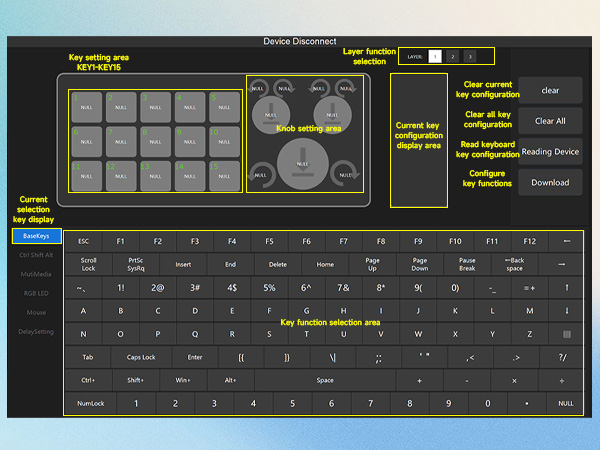The width and height of the screenshot is (600, 450).
Task: Click the 5% number key
Action: tap(269, 288)
